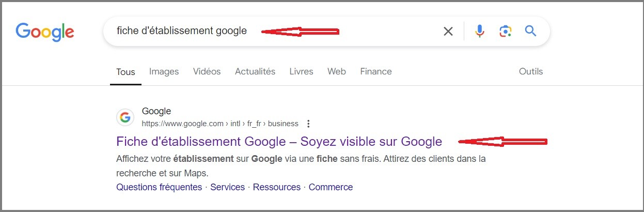Select the Web results tab
This screenshot has height=212, width=644.
point(337,71)
